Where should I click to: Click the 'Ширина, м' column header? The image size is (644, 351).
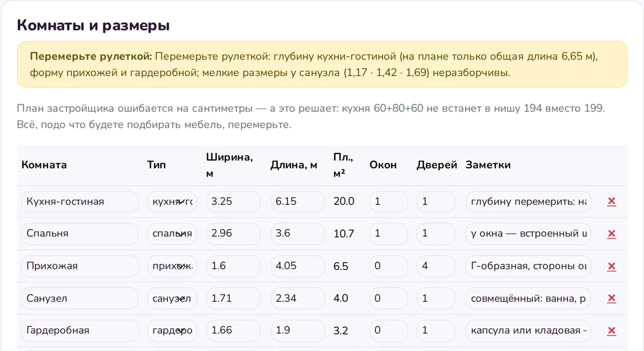[x=229, y=165]
